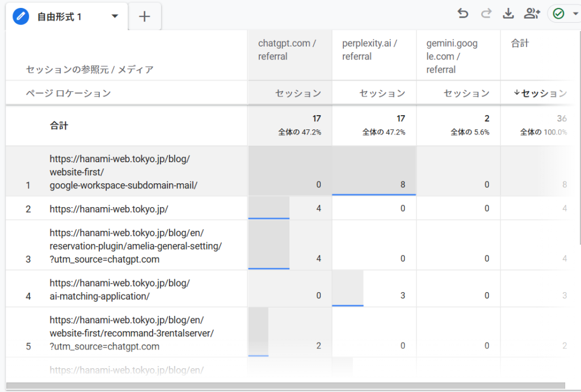Click the redo arrow icon
Viewport: 581px width, 392px height.
(486, 14)
